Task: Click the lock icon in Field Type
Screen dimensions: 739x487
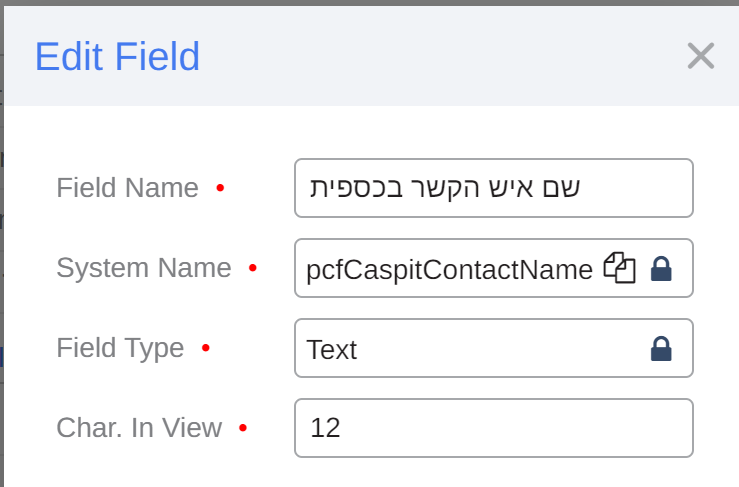Action: click(661, 348)
